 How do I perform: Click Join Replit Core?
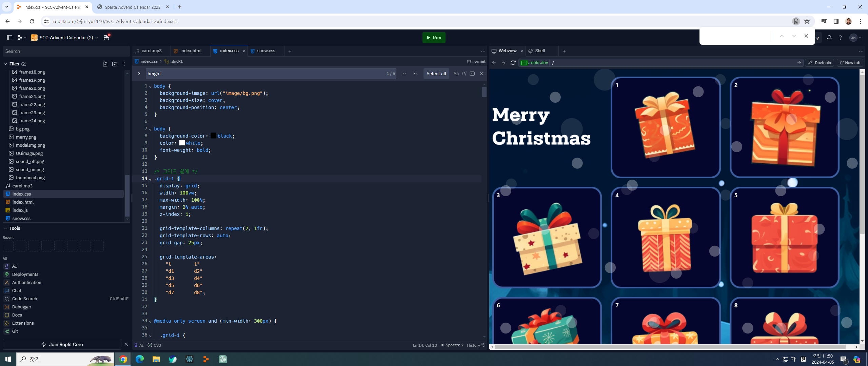point(62,344)
